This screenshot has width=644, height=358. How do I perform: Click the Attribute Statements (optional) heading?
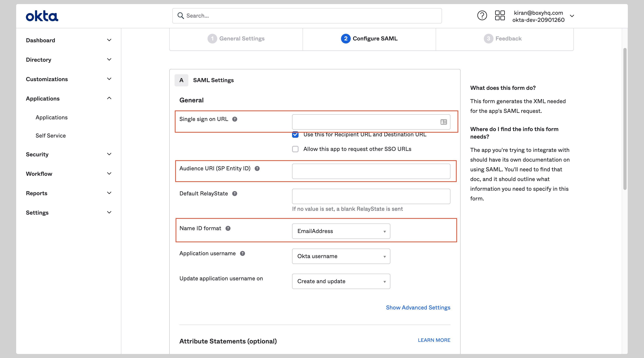[228, 341]
